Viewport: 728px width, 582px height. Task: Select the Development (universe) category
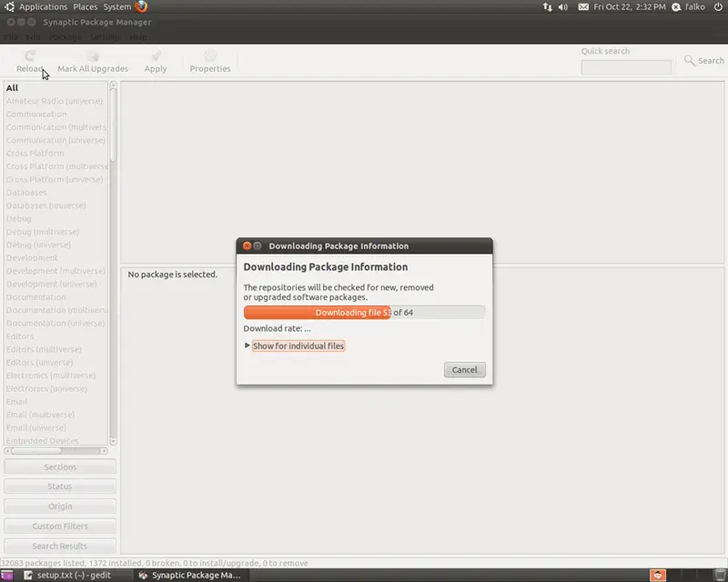tap(52, 284)
